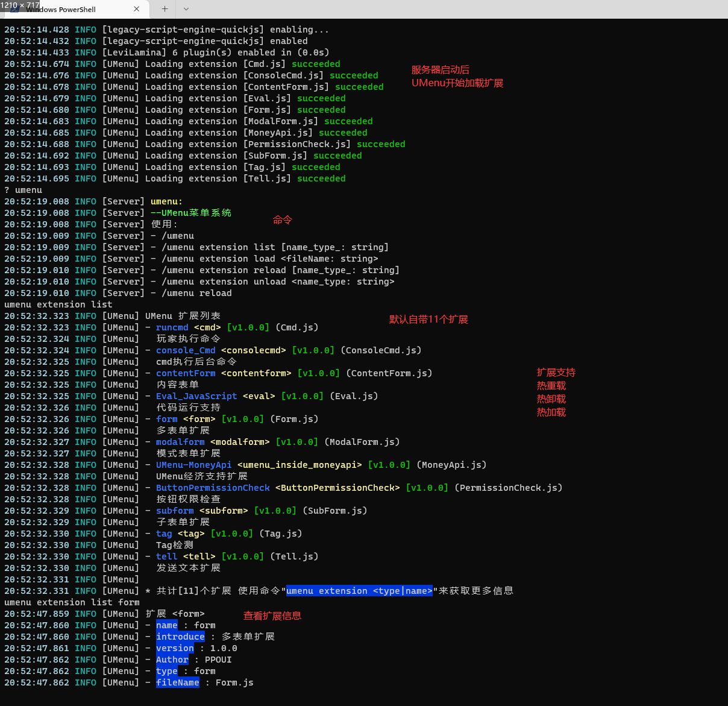
Task: Click the Loading extension [Cmd.js] line
Action: pos(172,64)
